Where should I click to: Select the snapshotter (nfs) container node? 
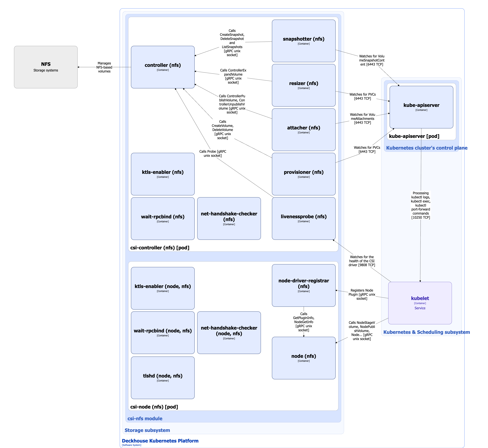pyautogui.click(x=304, y=40)
